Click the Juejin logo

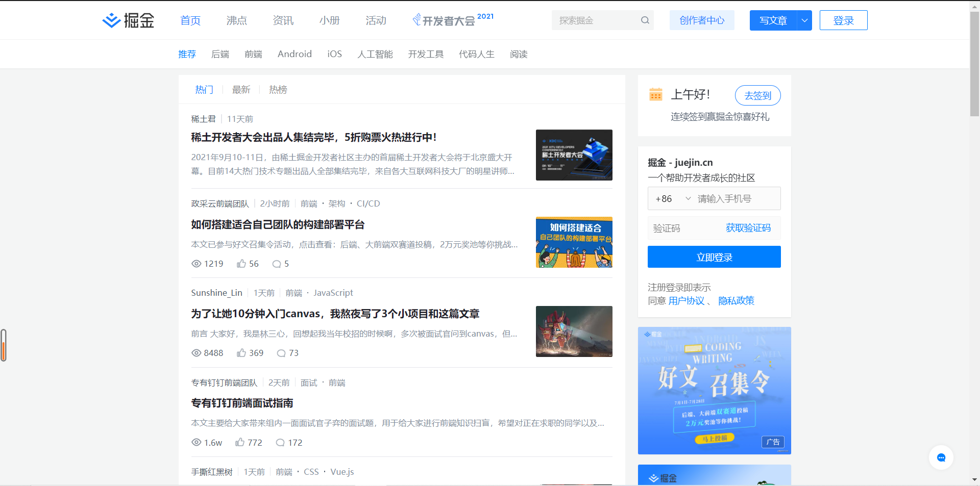128,20
